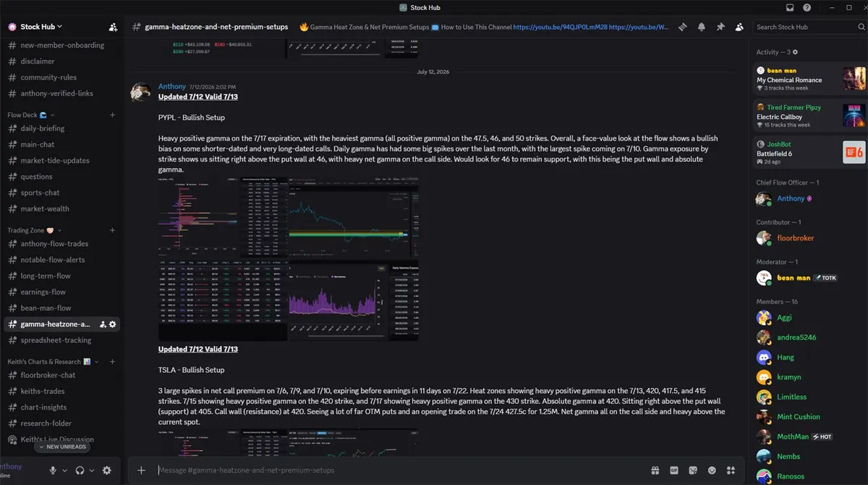This screenshot has height=485, width=868.
Task: Open the bean-man-flow channel
Action: click(x=62, y=308)
